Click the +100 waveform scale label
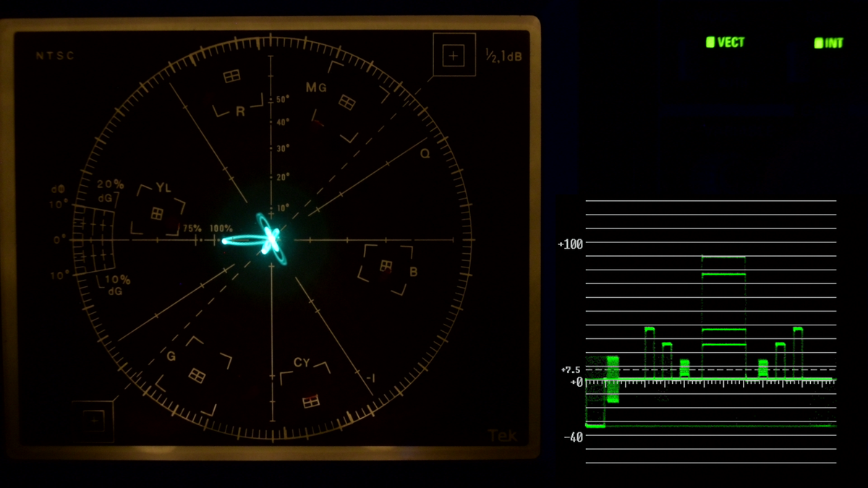868x488 pixels. click(570, 244)
